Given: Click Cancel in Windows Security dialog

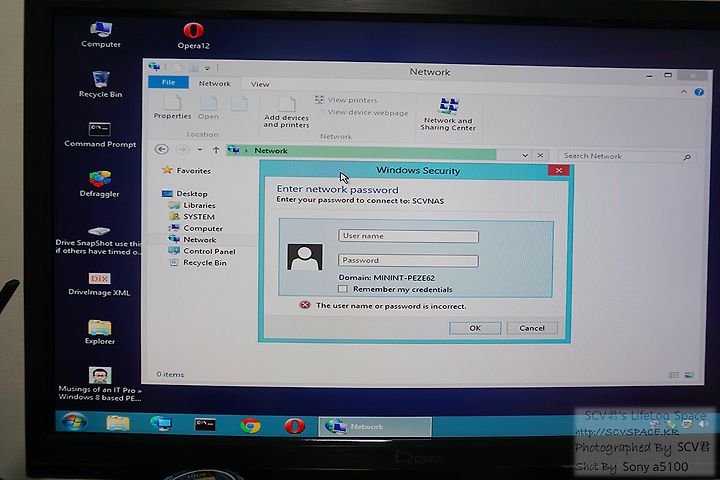Looking at the screenshot, I should click(x=532, y=328).
